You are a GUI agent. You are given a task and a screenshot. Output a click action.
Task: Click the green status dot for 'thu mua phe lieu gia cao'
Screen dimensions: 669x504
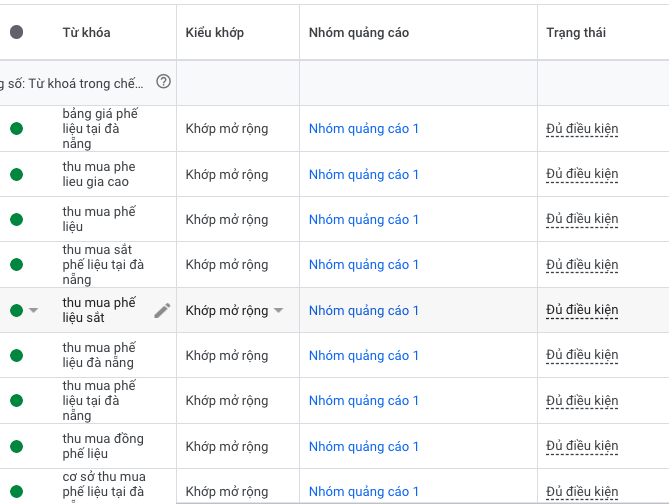(16, 174)
